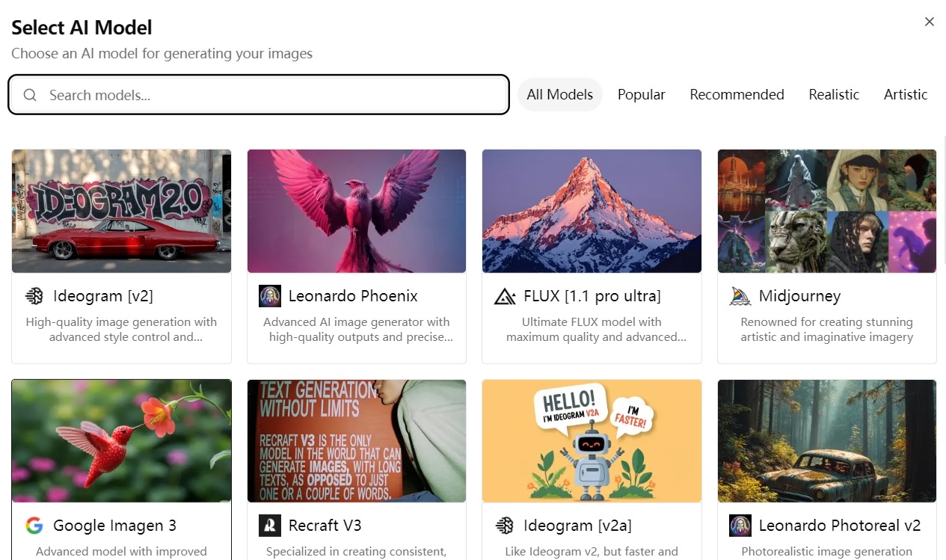
Task: Click the magnifier icon in search box
Action: 31,95
